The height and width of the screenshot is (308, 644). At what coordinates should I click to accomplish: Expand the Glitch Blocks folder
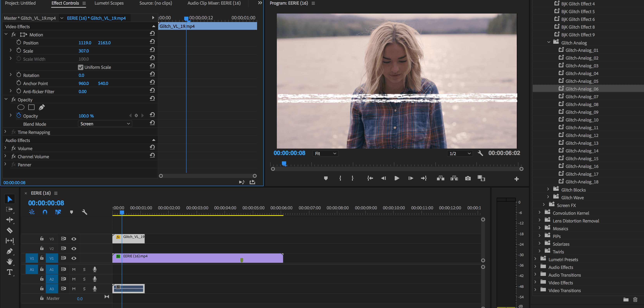pos(548,189)
